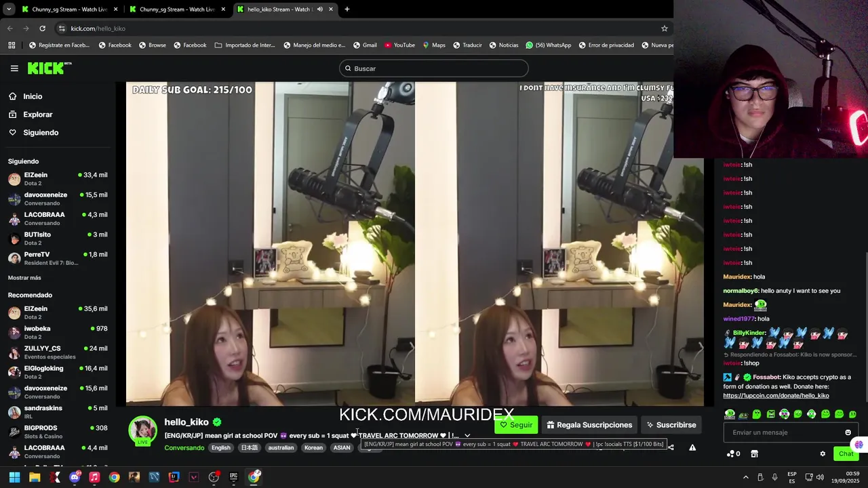Select the English tag

(220, 448)
